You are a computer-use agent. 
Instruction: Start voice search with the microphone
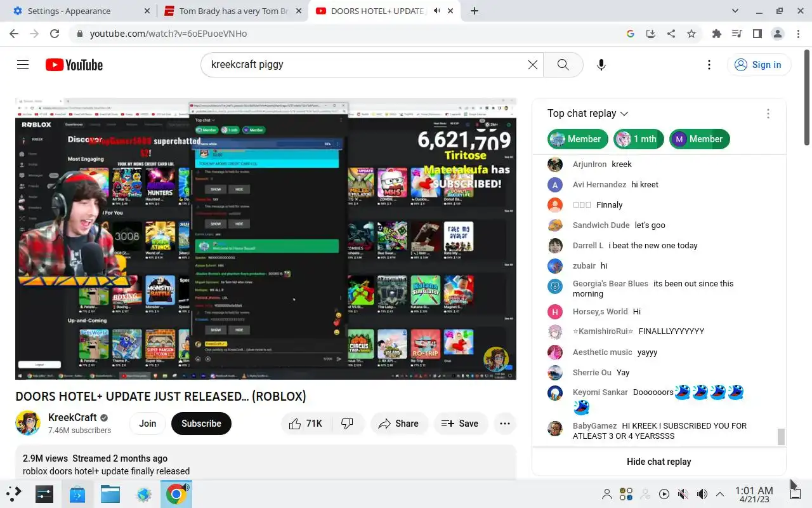[x=601, y=65]
